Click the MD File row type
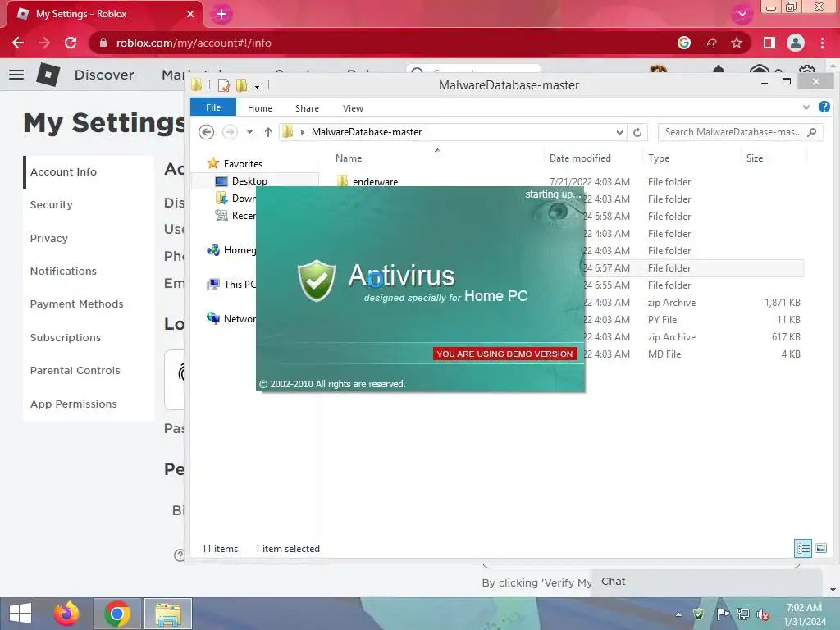This screenshot has height=630, width=840. 664,354
